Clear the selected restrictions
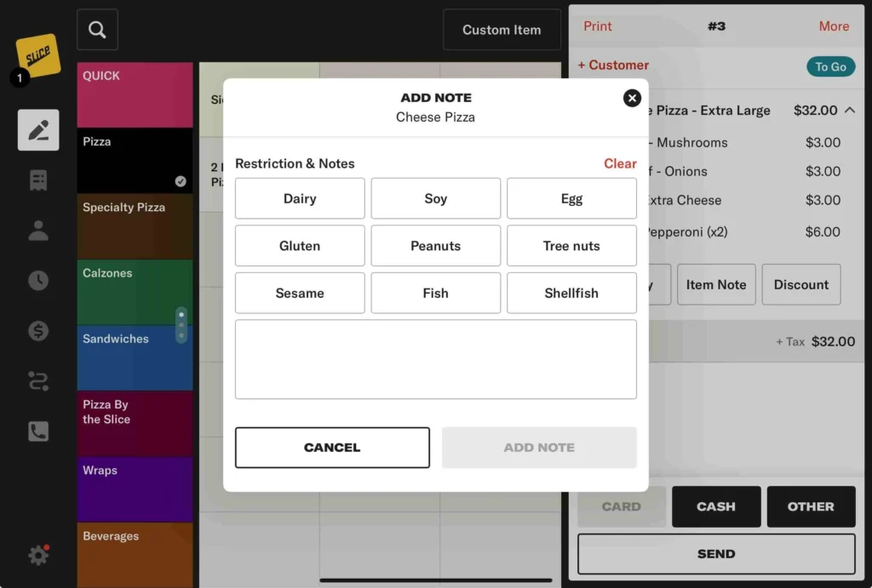This screenshot has width=872, height=588. 620,163
